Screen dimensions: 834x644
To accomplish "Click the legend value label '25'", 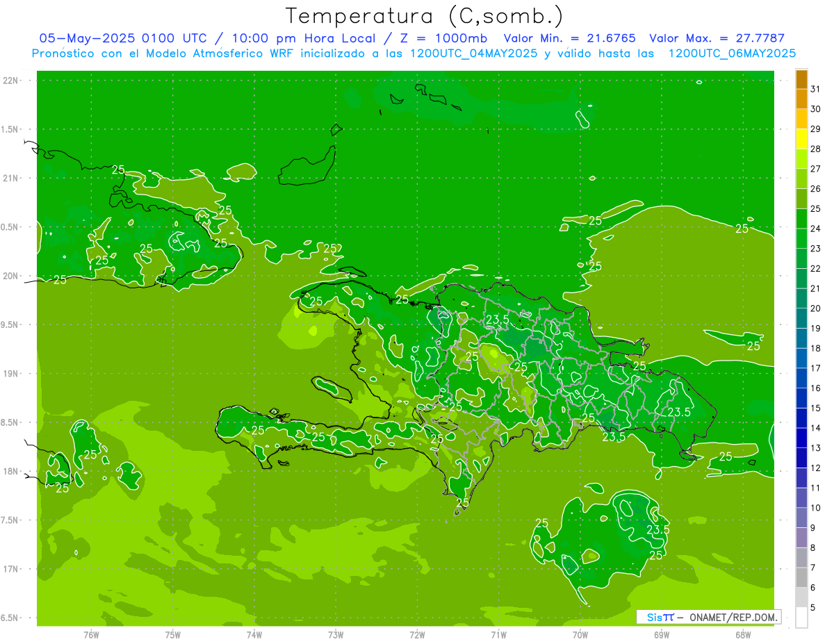I will pos(815,208).
